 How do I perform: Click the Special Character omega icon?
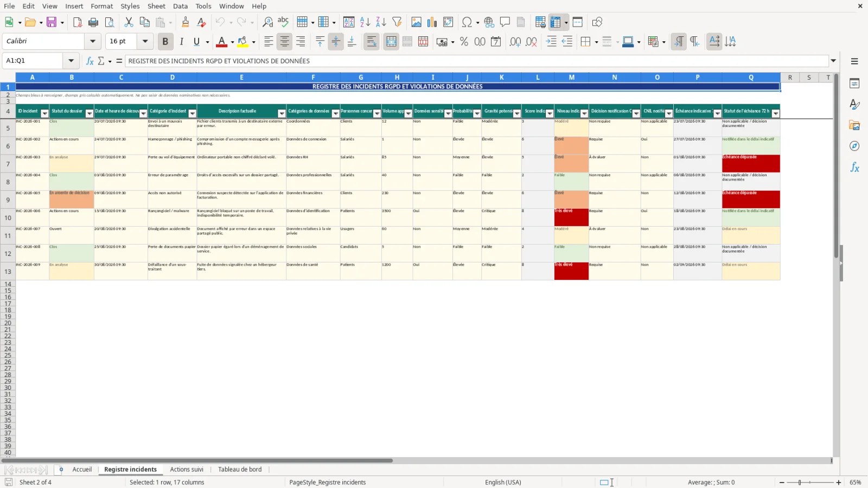pos(467,22)
